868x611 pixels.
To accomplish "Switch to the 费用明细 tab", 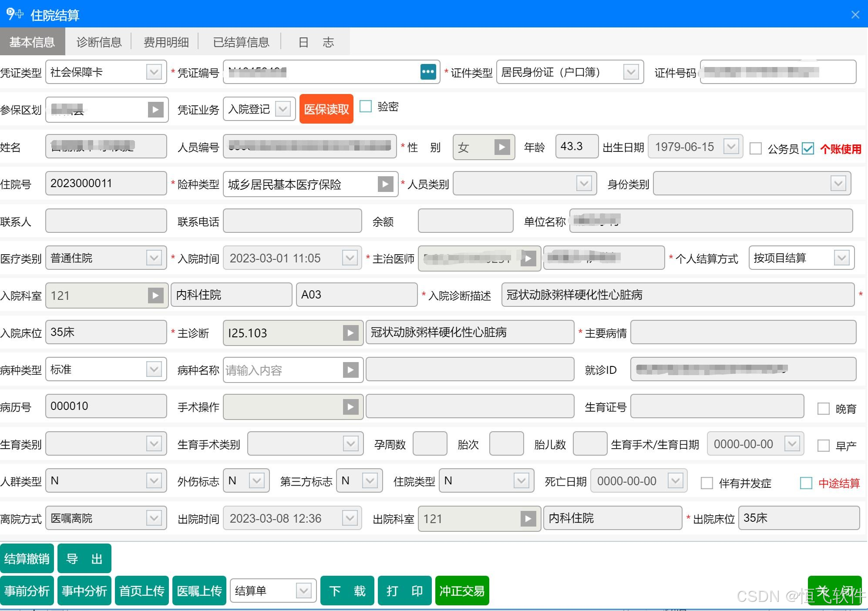I will (166, 42).
